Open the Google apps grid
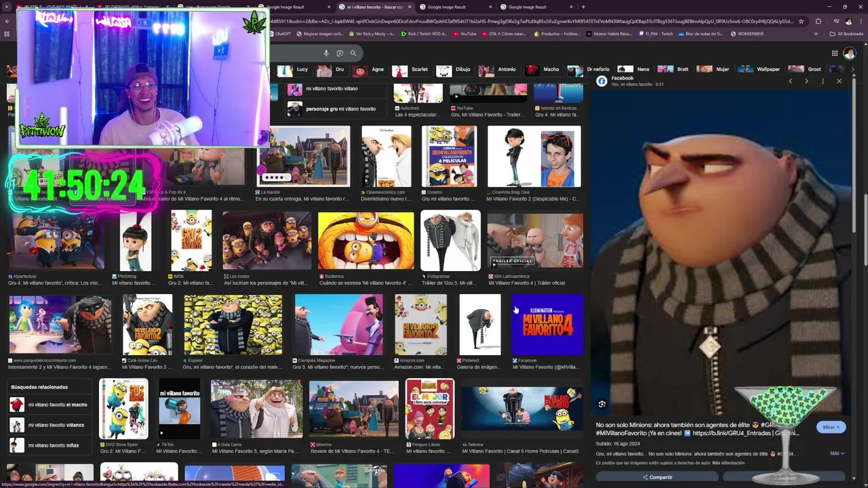The image size is (868, 488). [835, 54]
